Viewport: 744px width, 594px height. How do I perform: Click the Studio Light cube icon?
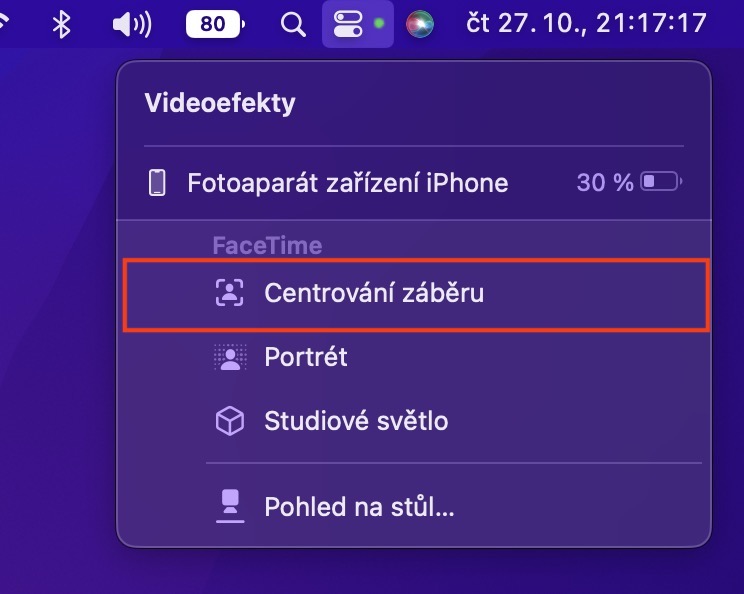point(230,421)
